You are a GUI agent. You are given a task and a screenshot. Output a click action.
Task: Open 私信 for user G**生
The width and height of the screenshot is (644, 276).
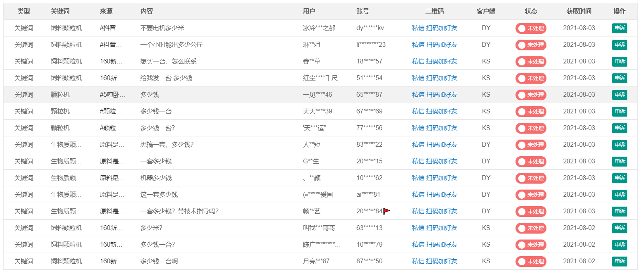(x=418, y=161)
